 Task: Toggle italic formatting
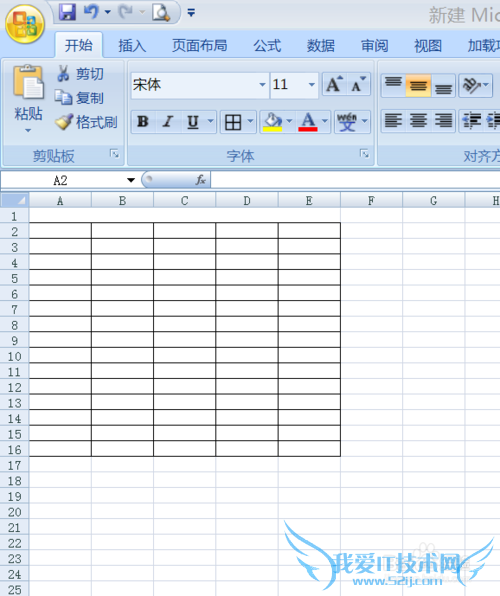(168, 122)
